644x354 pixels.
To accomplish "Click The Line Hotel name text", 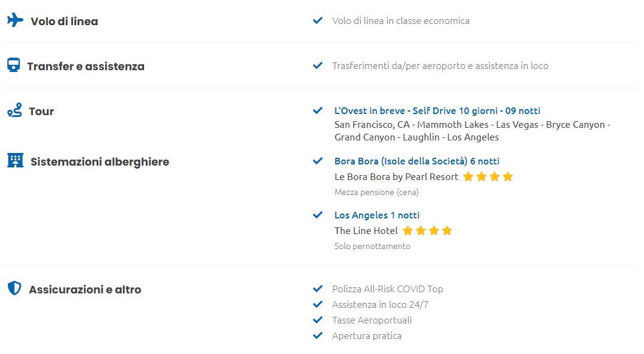I will coord(366,231).
